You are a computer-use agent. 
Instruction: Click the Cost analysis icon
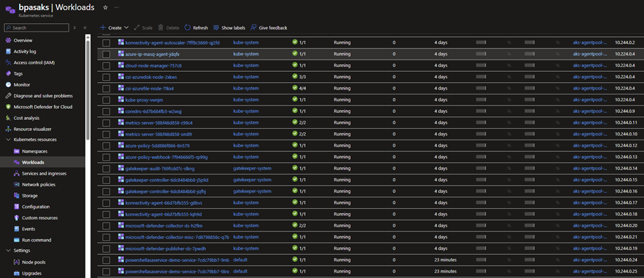8,118
